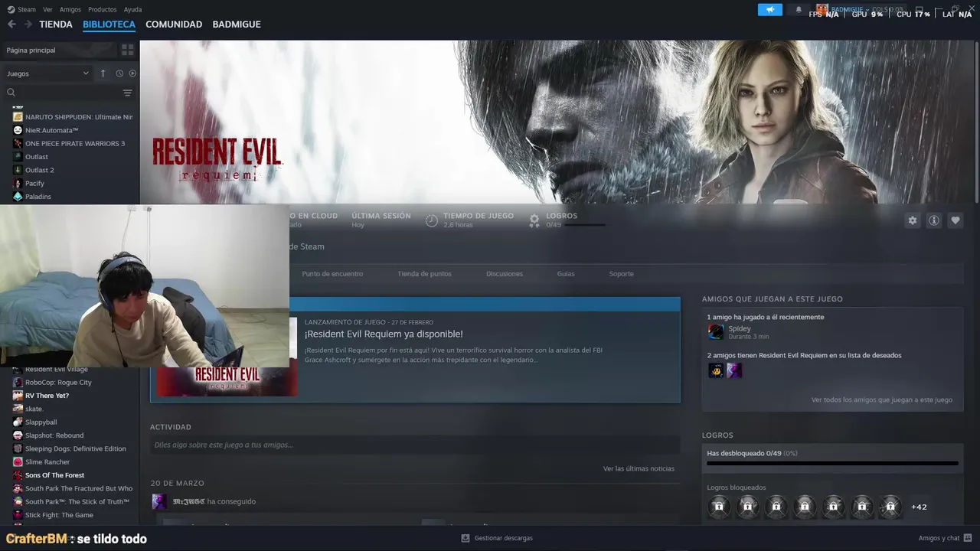Click the NieR:Automata game icon
This screenshot has height=551, width=980.
18,130
